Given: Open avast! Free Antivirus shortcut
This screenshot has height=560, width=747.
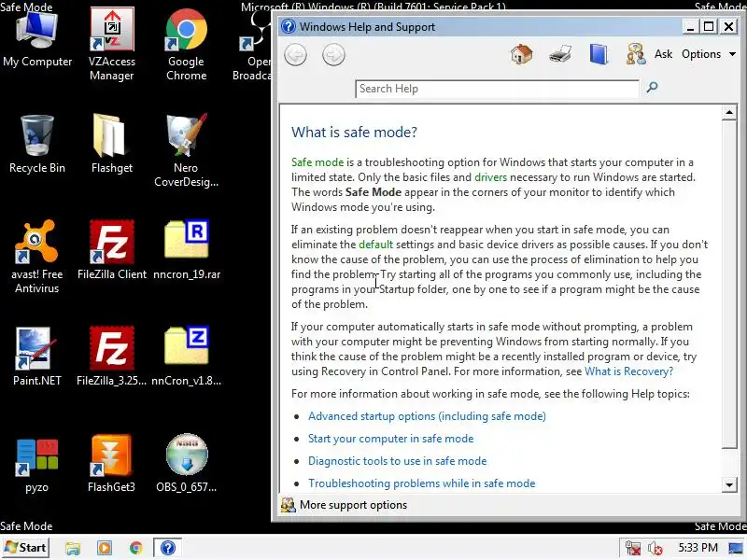Looking at the screenshot, I should pos(37,256).
